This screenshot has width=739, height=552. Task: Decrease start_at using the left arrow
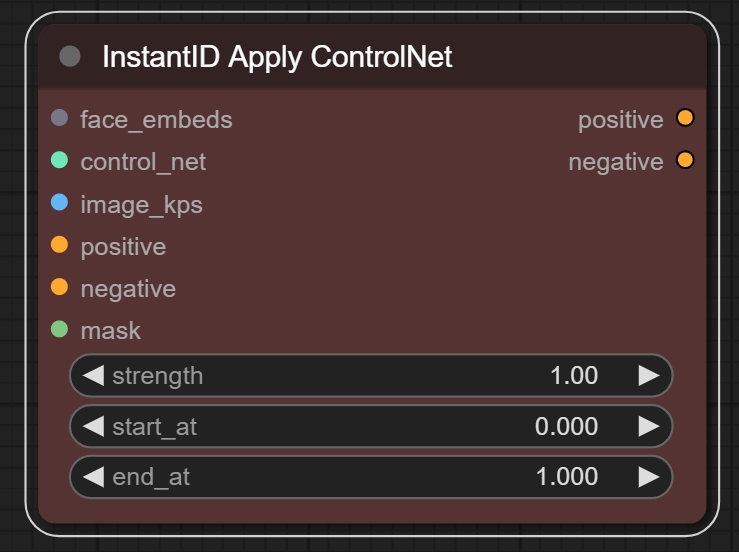click(93, 427)
